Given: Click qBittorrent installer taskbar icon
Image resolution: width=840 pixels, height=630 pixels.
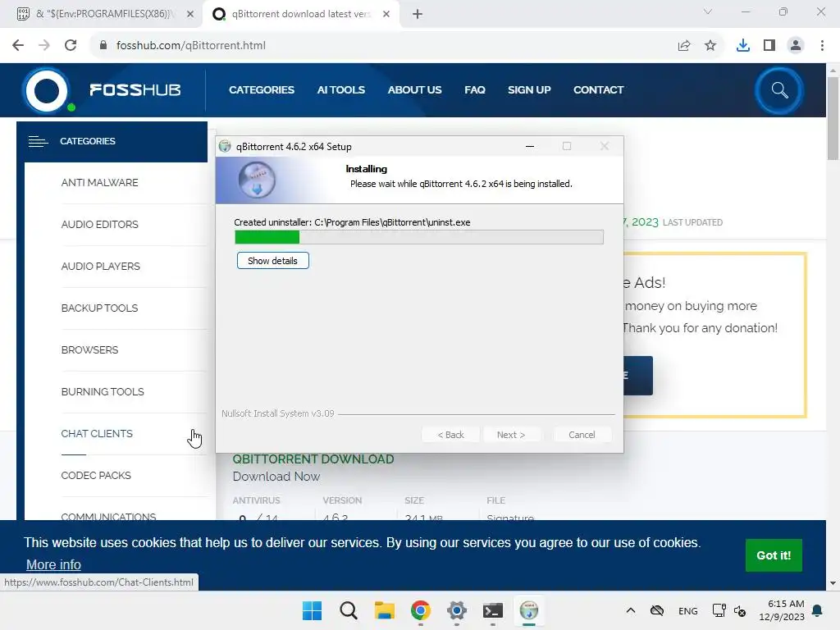Looking at the screenshot, I should 529,610.
